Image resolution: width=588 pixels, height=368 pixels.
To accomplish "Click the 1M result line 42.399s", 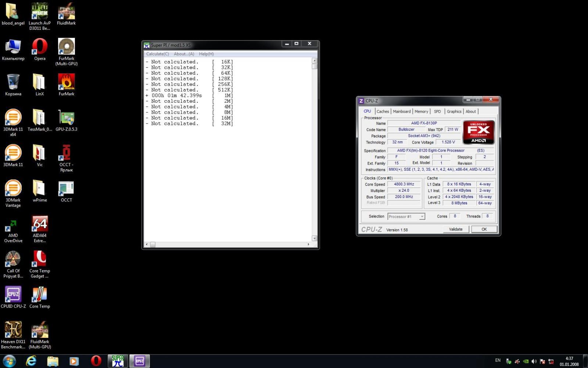I will point(189,96).
